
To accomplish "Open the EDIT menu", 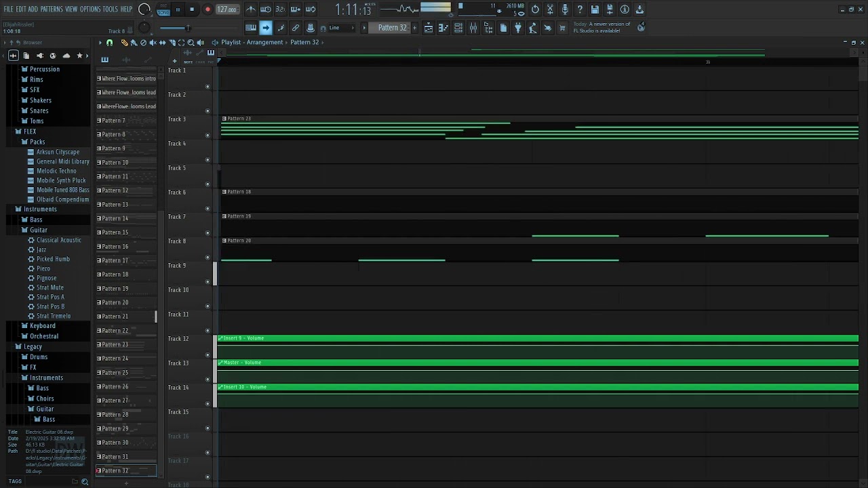I will coord(21,9).
